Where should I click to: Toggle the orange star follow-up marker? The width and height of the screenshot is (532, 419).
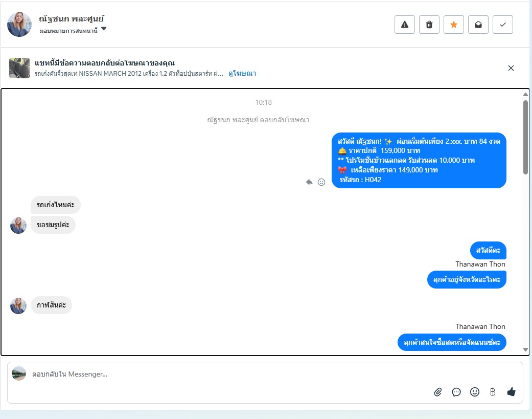tap(454, 25)
